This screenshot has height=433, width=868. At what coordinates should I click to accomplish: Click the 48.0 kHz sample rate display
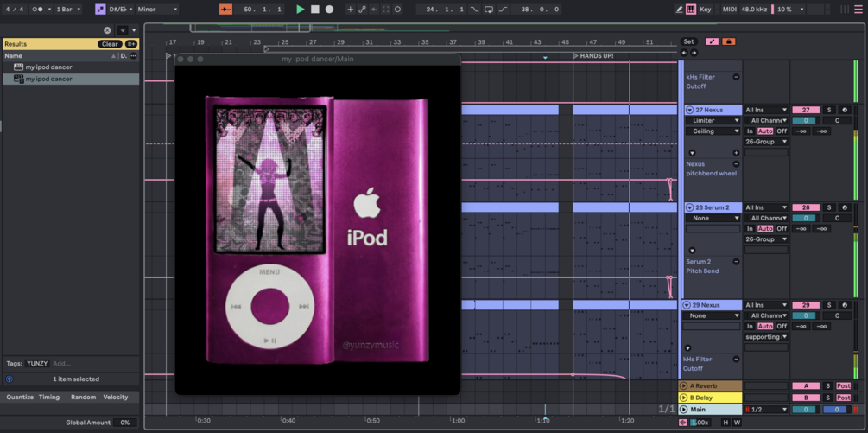(754, 10)
